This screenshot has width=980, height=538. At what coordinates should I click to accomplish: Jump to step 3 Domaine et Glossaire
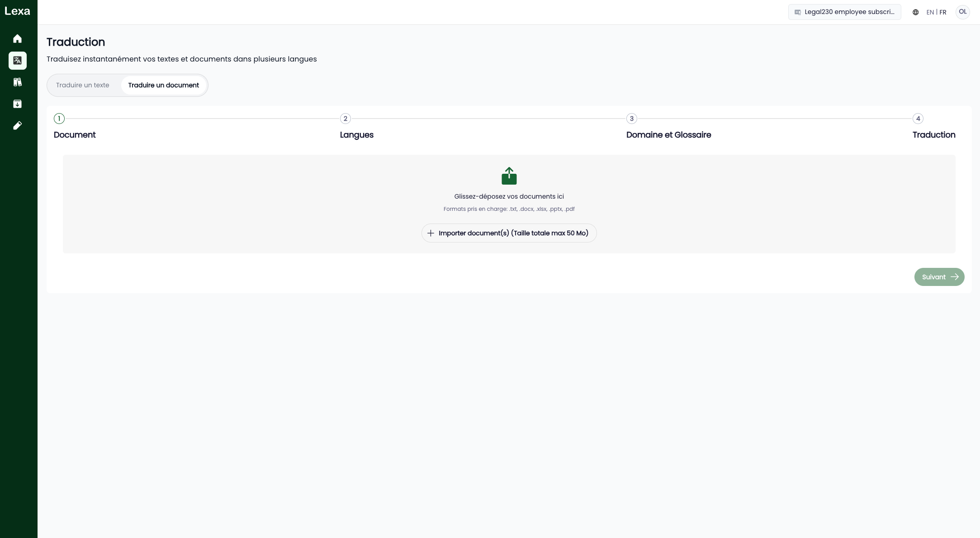pos(632,119)
